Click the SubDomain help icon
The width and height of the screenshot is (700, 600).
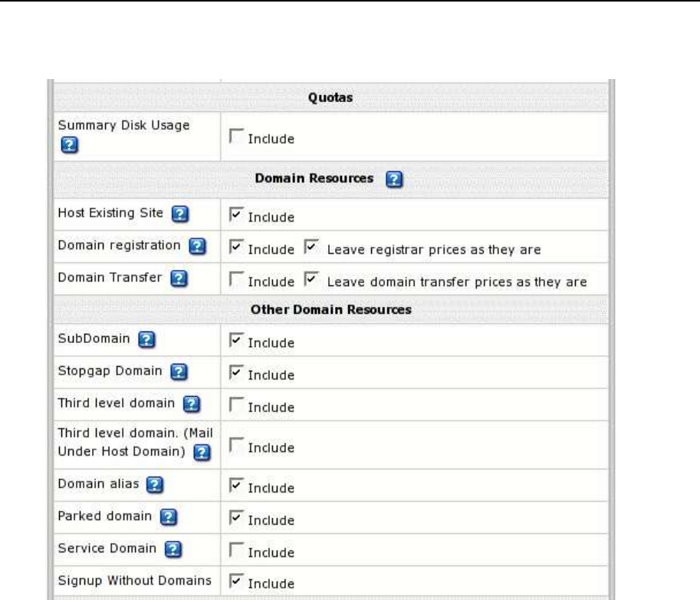click(x=146, y=340)
